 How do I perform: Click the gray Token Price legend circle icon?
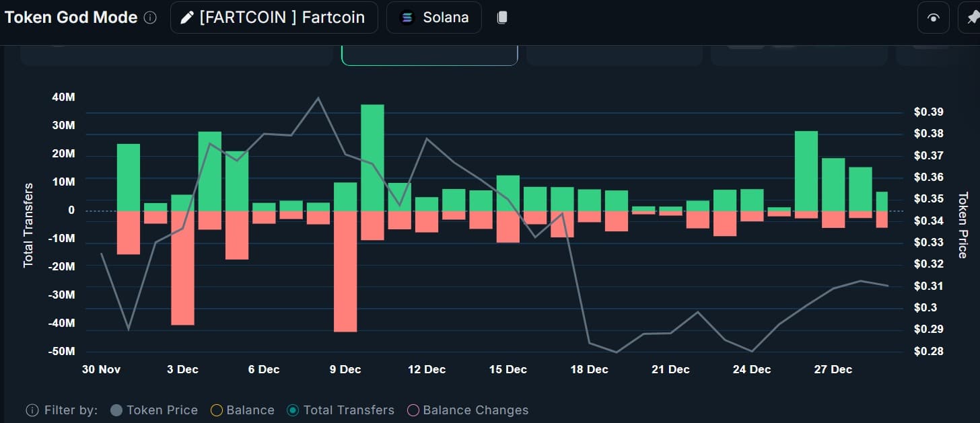tap(116, 410)
